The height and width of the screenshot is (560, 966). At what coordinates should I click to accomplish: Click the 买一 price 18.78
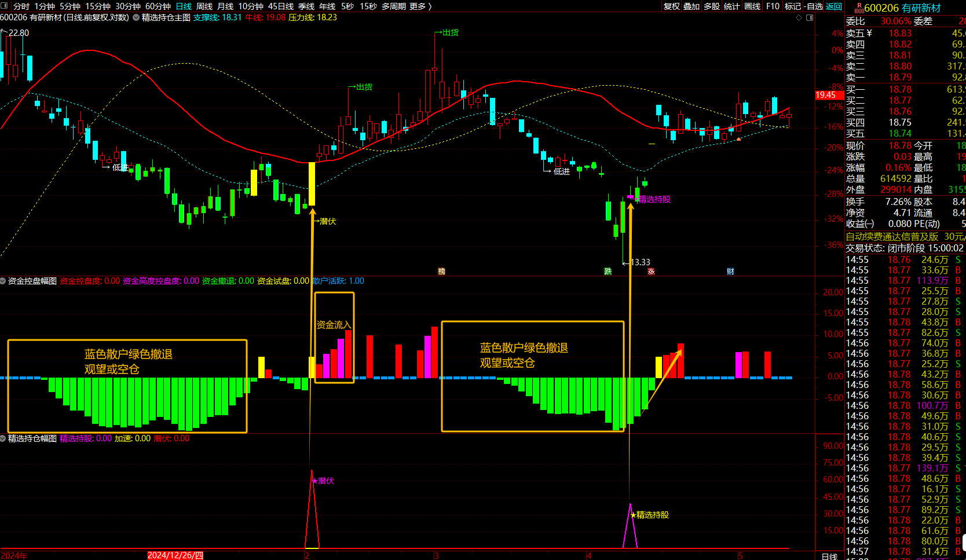[x=900, y=89]
